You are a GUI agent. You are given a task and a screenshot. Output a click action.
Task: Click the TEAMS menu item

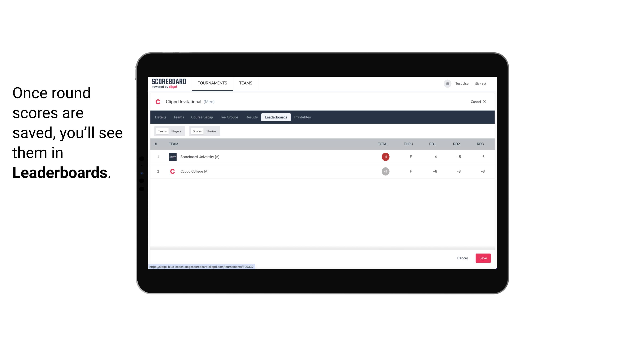[x=246, y=83]
